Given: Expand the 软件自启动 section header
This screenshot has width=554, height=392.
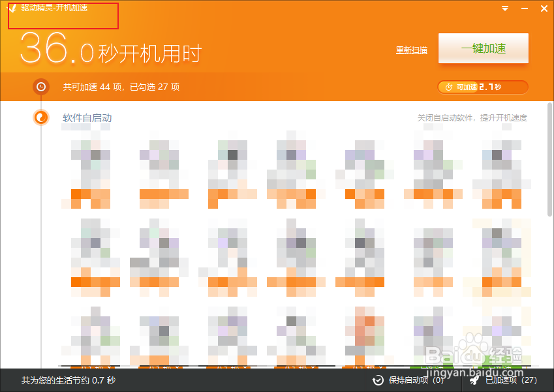Looking at the screenshot, I should click(x=87, y=118).
